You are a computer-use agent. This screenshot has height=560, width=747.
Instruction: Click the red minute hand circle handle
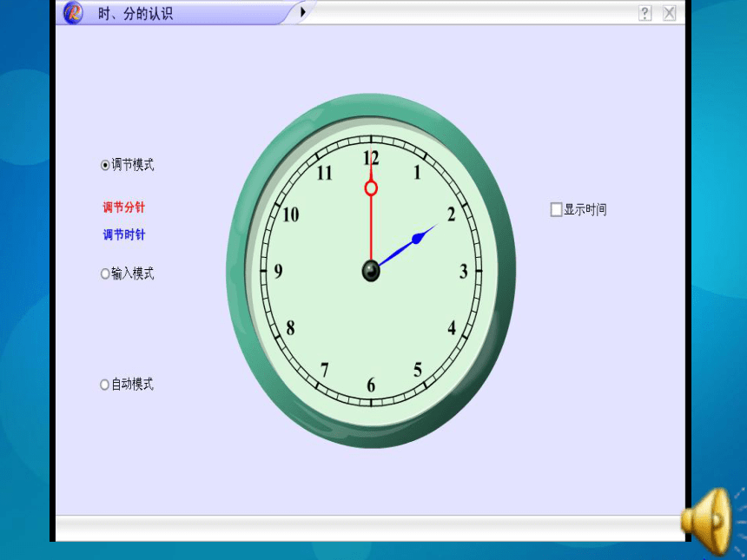[x=371, y=188]
